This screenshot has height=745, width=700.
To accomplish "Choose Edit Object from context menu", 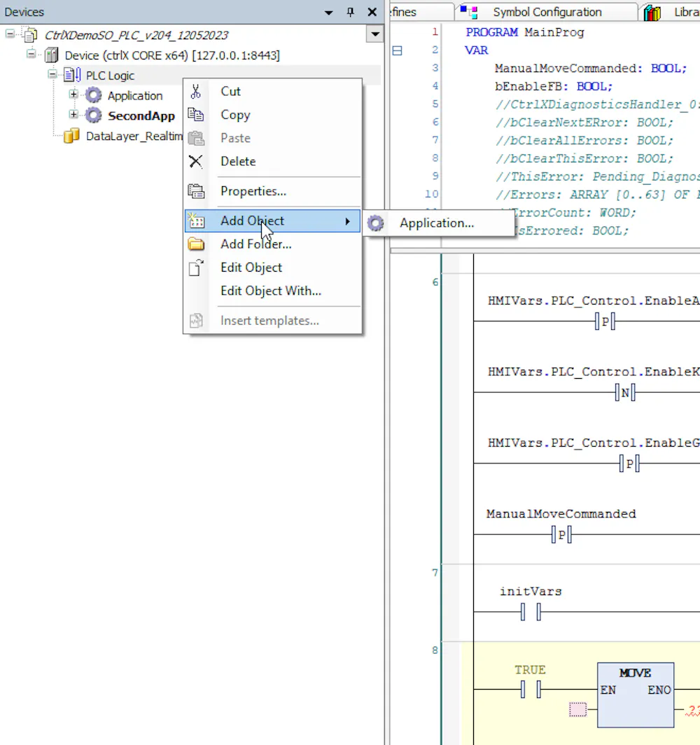I will click(x=273, y=267).
